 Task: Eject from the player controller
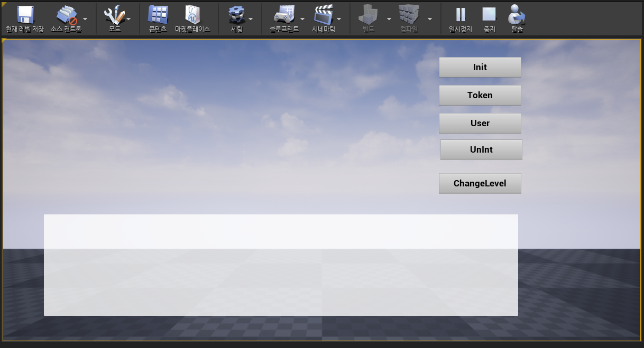[x=516, y=19]
